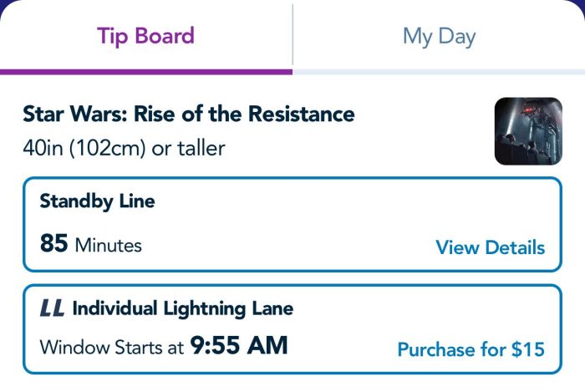Tap the Window Starts at label
Image resolution: width=585 pixels, height=392 pixels.
click(111, 348)
